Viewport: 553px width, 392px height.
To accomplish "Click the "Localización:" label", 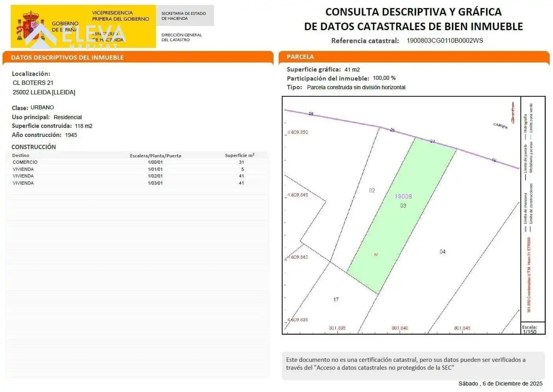I will click(x=31, y=74).
